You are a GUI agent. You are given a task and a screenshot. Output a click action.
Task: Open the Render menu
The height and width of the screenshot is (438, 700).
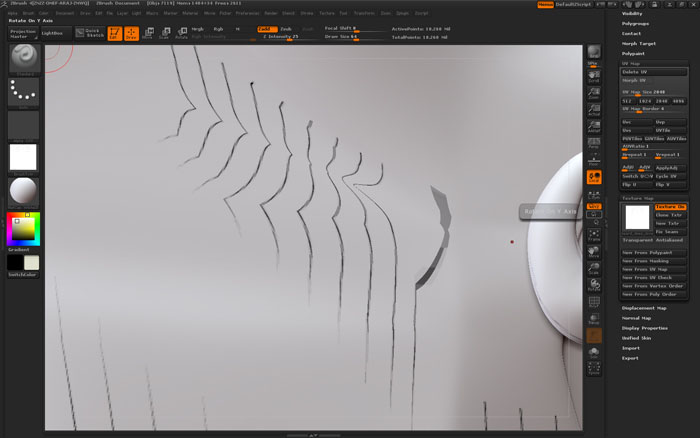pos(271,13)
